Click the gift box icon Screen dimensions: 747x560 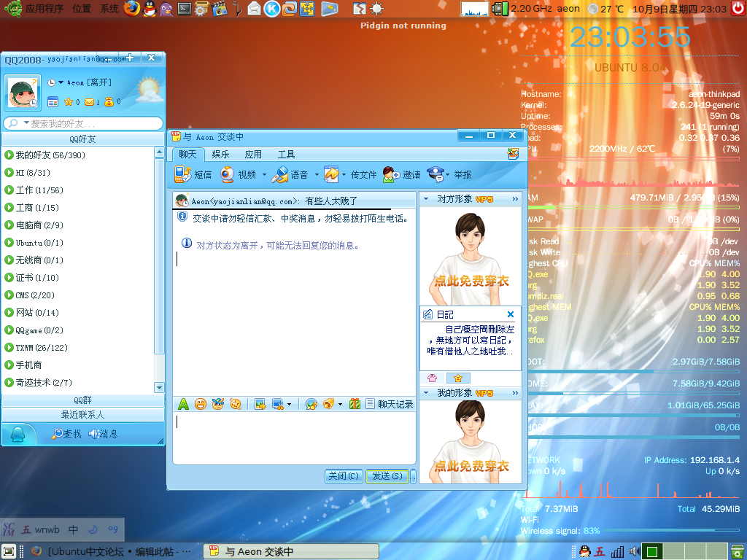(355, 404)
